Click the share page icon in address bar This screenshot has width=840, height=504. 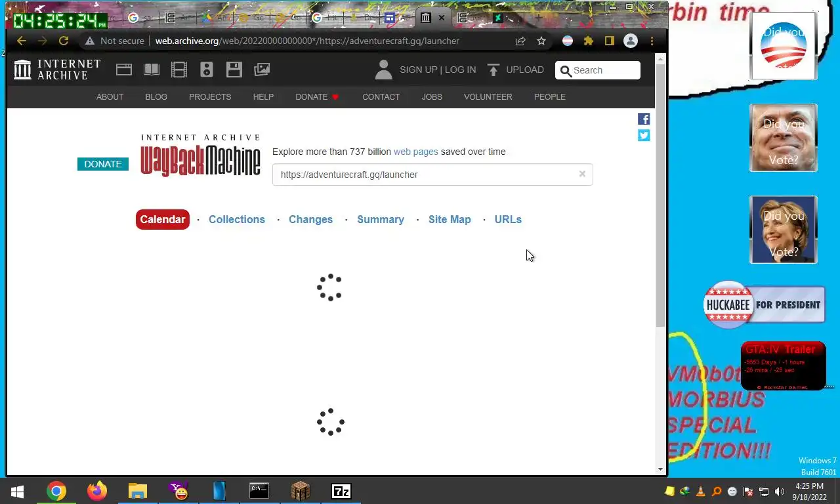[x=520, y=41]
